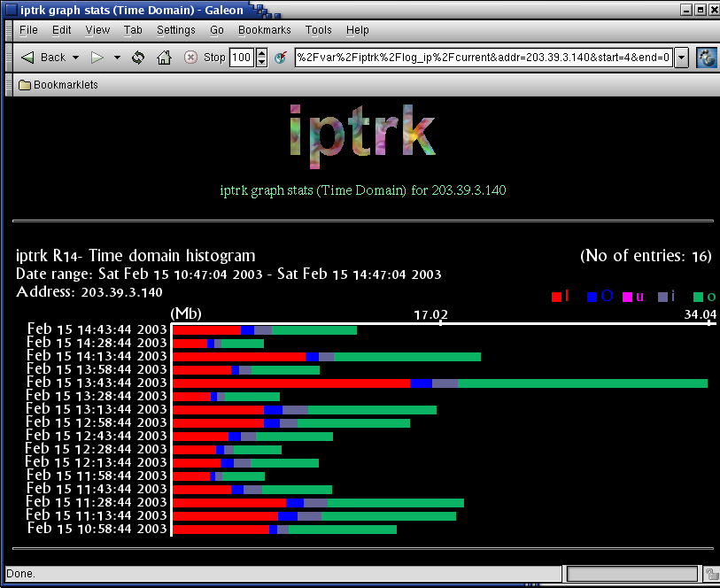The height and width of the screenshot is (588, 720).
Task: Click the 'Feb 15 12:28:44 2003' row label
Action: [96, 449]
